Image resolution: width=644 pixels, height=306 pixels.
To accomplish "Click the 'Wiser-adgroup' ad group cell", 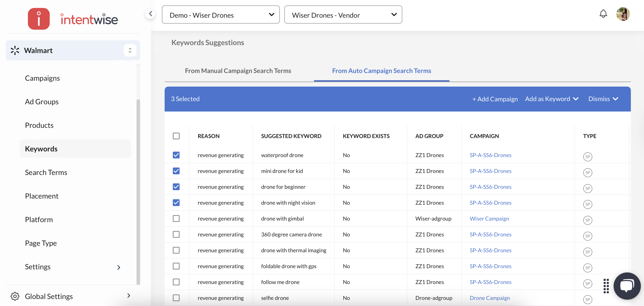I will tap(433, 218).
